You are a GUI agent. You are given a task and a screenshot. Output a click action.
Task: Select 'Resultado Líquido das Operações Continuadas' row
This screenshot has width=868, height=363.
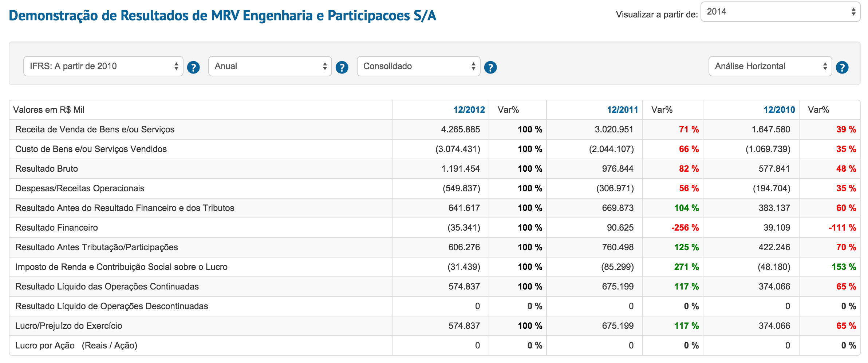pyautogui.click(x=435, y=287)
